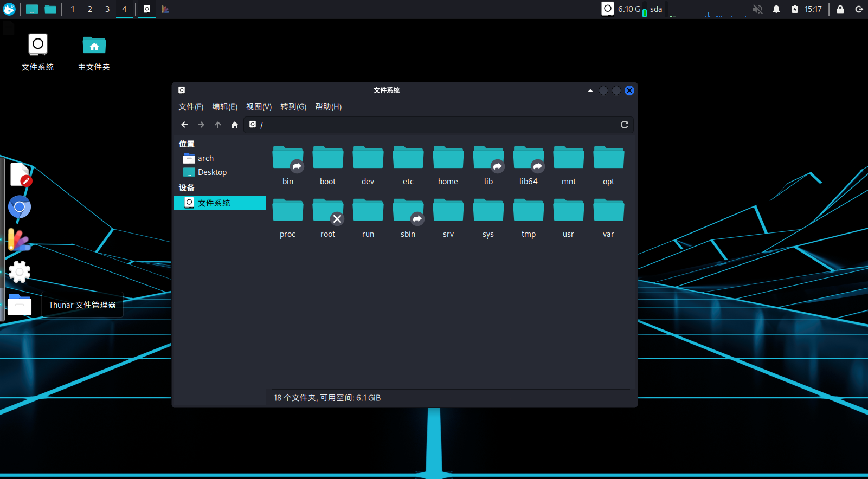Go back with the left arrow
Image resolution: width=868 pixels, height=479 pixels.
coord(184,125)
